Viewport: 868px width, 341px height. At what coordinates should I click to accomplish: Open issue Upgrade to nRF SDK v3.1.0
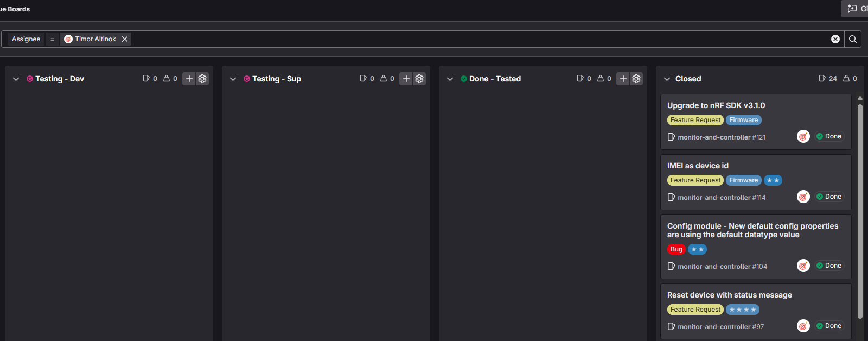(716, 105)
